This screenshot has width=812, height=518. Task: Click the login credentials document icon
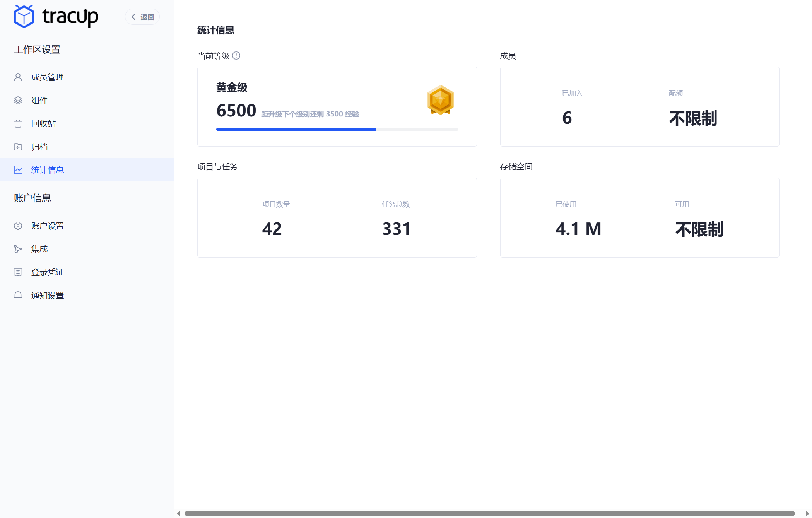pos(18,272)
